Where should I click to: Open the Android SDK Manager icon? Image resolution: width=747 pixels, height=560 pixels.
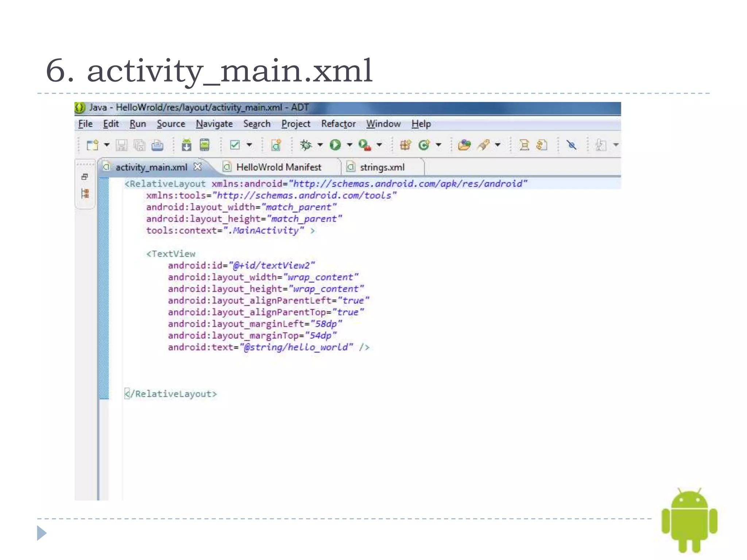coord(186,145)
